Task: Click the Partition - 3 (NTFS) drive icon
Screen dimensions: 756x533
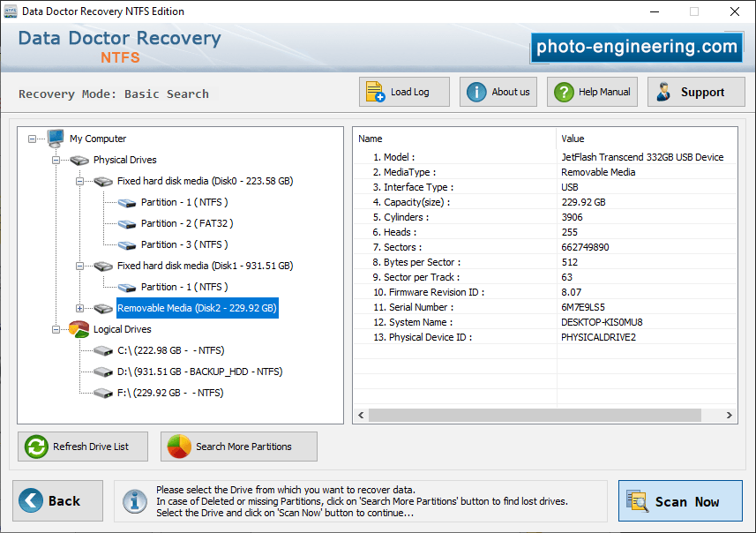Action: click(127, 245)
